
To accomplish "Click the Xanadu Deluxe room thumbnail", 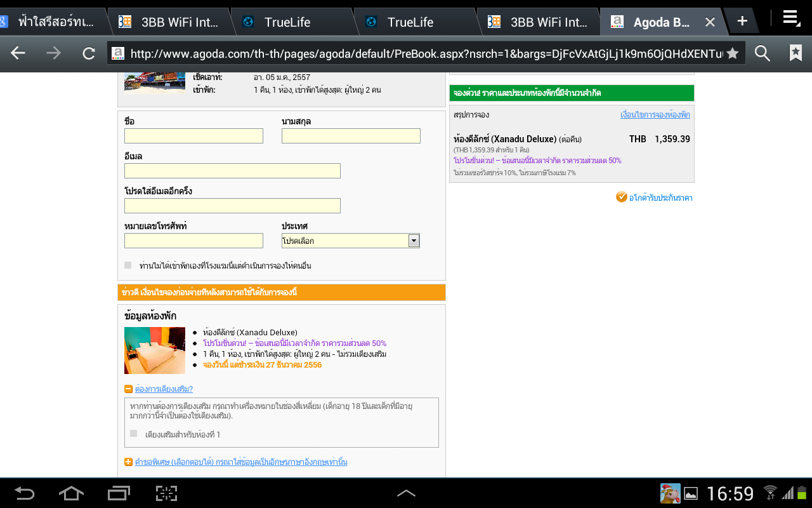I will click(155, 350).
